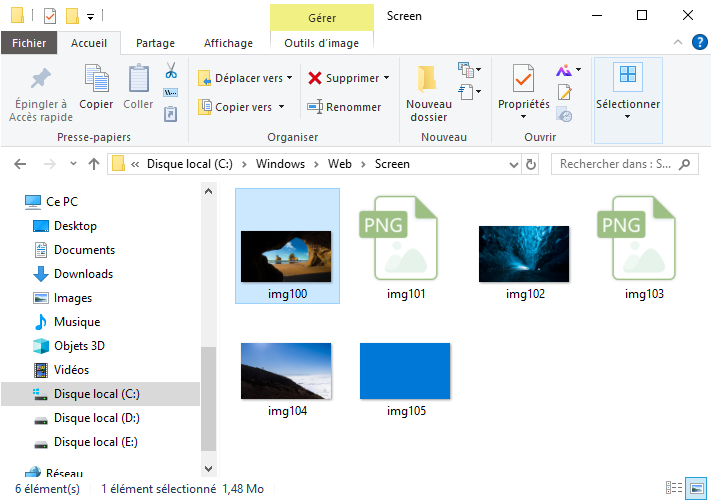Click the Supprimer button
The image size is (712, 501).
[344, 78]
